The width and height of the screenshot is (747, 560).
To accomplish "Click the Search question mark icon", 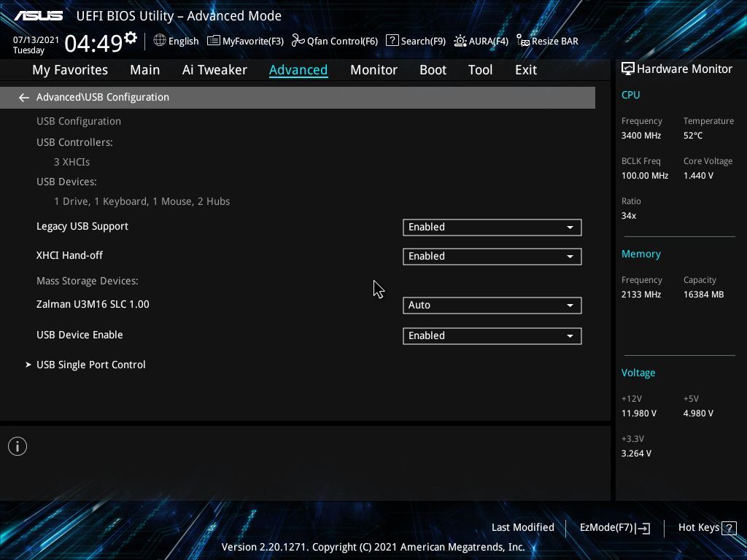I will coord(392,41).
